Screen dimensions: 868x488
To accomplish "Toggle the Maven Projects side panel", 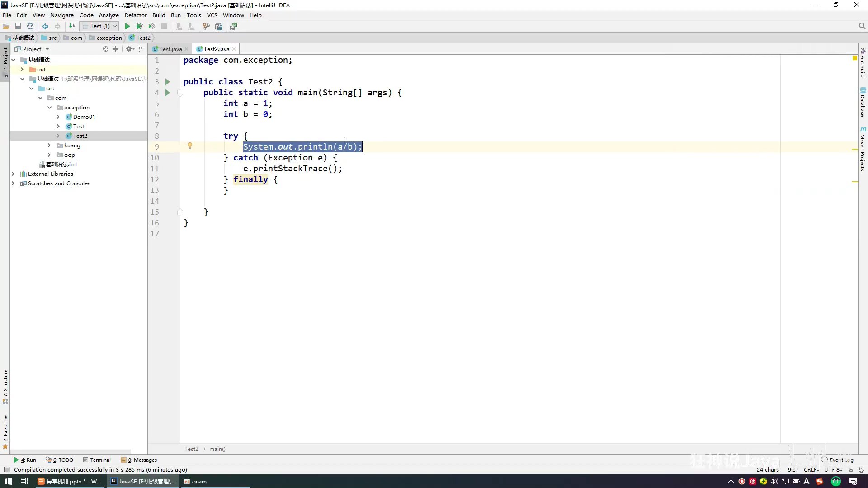I will tap(863, 149).
